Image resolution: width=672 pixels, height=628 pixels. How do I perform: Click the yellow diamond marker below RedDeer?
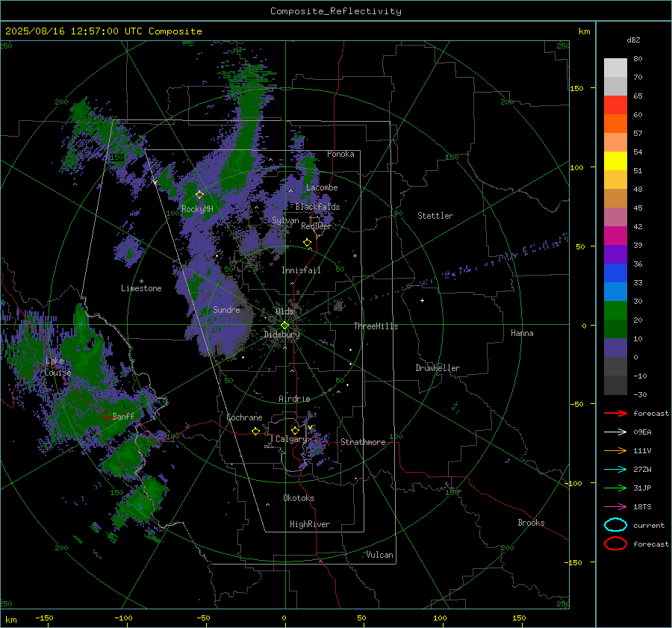(x=307, y=243)
